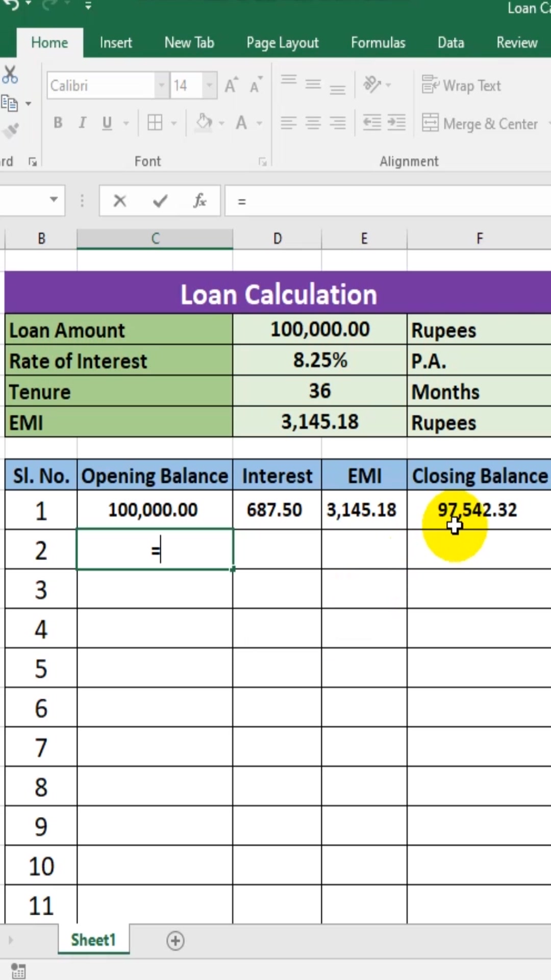Toggle Italic formatting
Image resolution: width=551 pixels, height=980 pixels.
coord(82,123)
